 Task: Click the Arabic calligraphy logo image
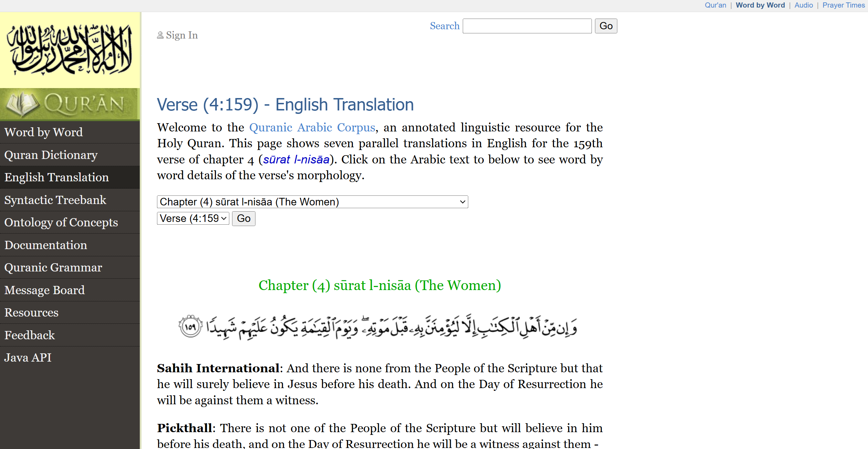tap(70, 50)
